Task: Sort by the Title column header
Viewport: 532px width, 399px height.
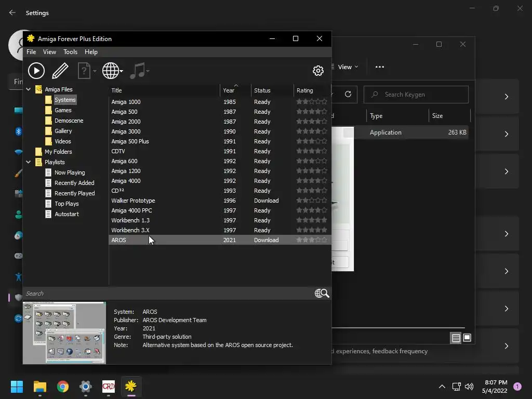Action: tap(164, 90)
